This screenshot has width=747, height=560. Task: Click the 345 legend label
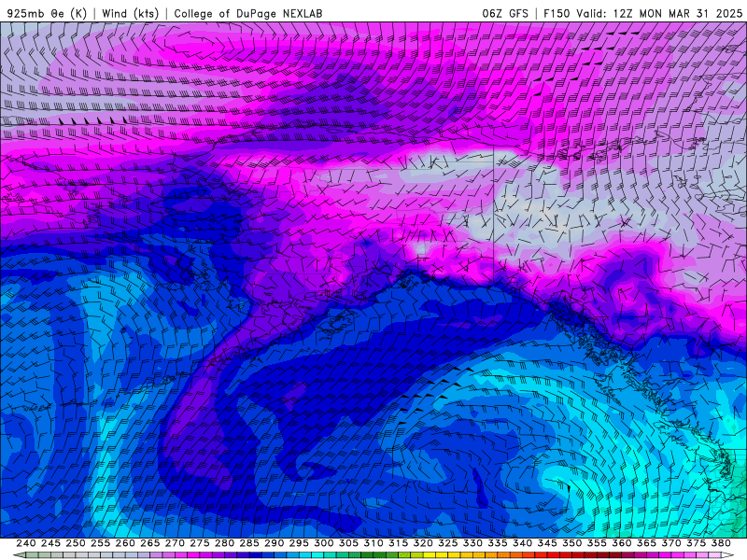pyautogui.click(x=547, y=543)
